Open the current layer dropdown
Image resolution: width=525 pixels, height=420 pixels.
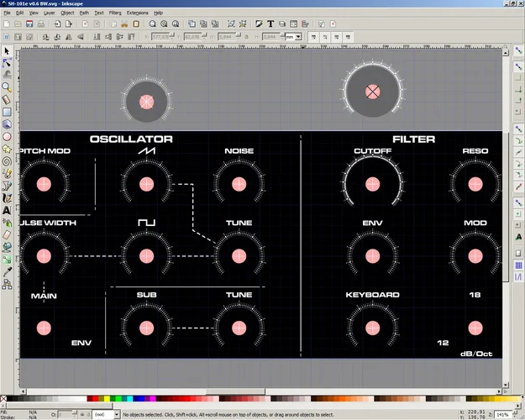104,414
